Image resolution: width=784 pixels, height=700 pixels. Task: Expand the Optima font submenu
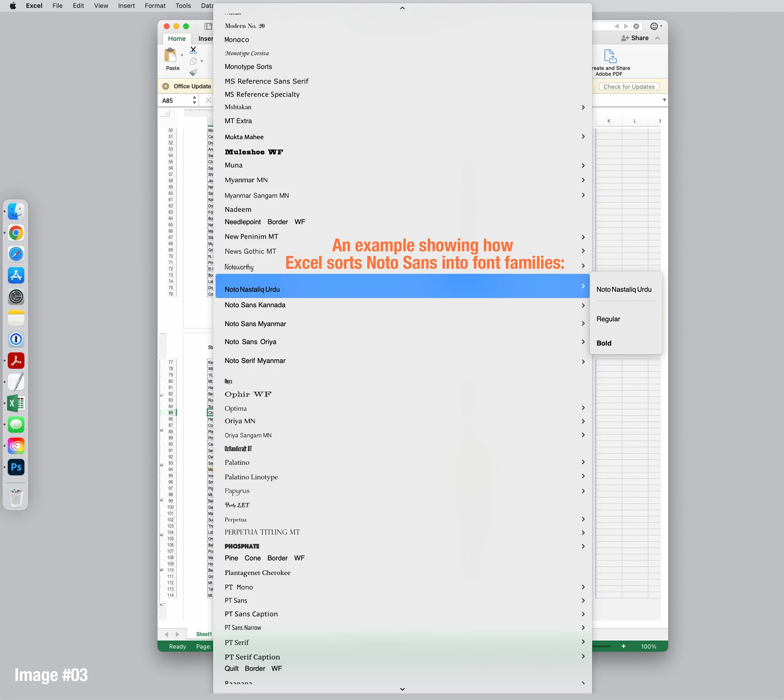coord(583,408)
